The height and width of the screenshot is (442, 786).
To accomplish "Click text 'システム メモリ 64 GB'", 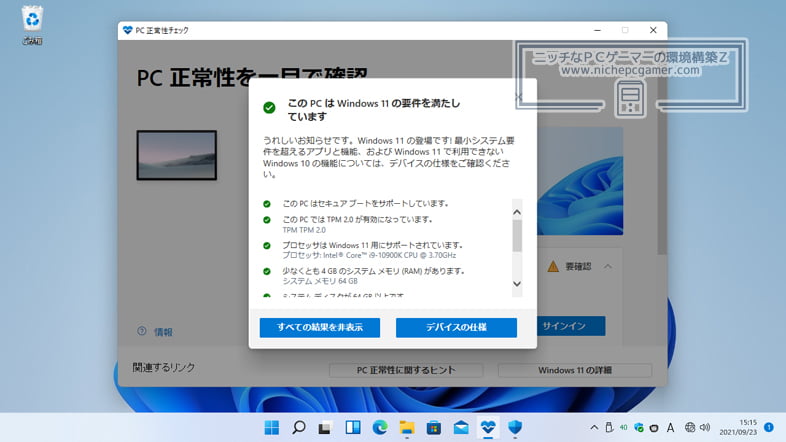I will [x=320, y=281].
